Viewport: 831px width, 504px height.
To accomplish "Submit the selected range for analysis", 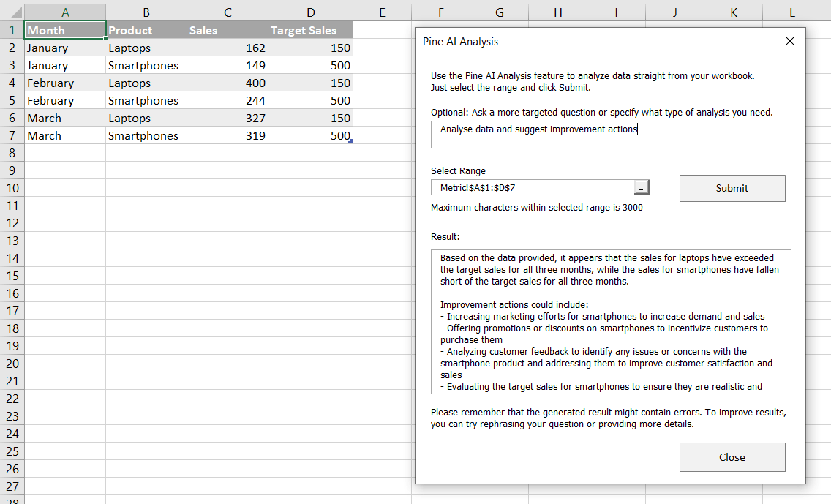I will click(732, 187).
